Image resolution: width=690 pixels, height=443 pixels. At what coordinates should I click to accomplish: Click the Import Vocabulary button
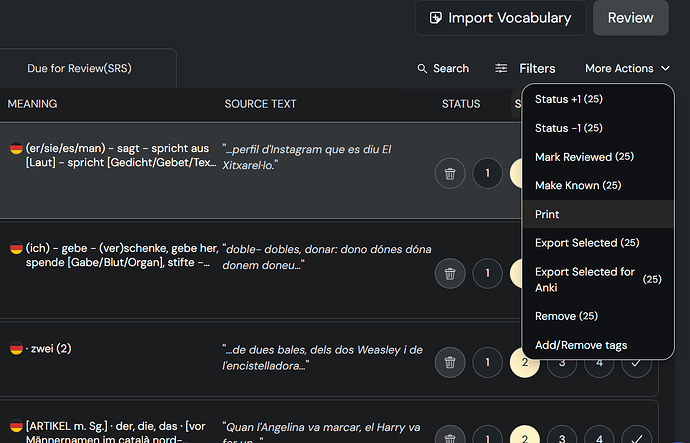[500, 18]
